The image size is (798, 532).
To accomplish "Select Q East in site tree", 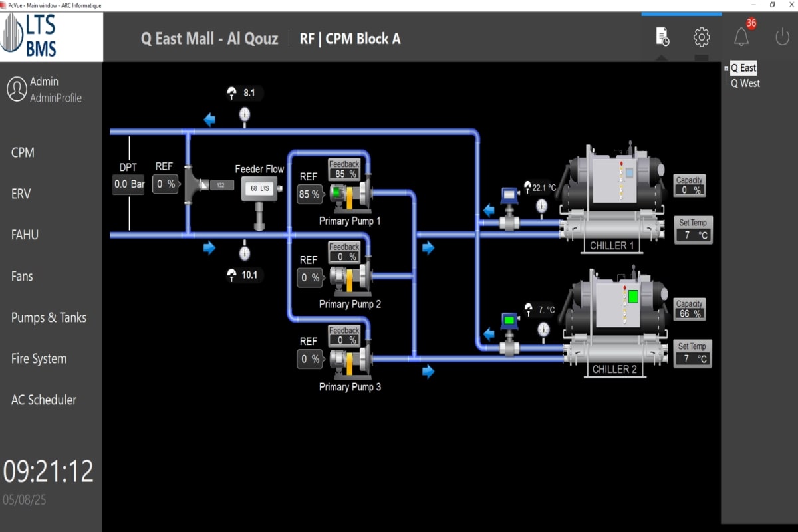I will click(x=743, y=68).
